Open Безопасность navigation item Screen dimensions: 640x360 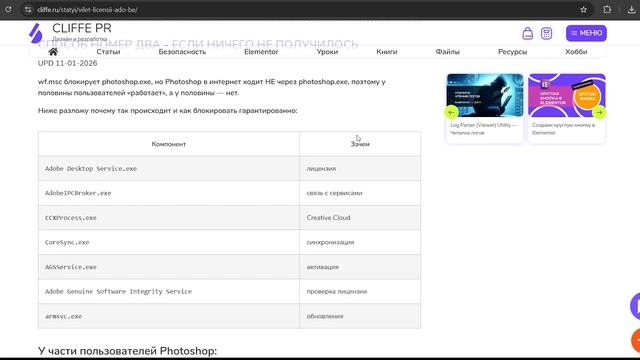[x=182, y=52]
